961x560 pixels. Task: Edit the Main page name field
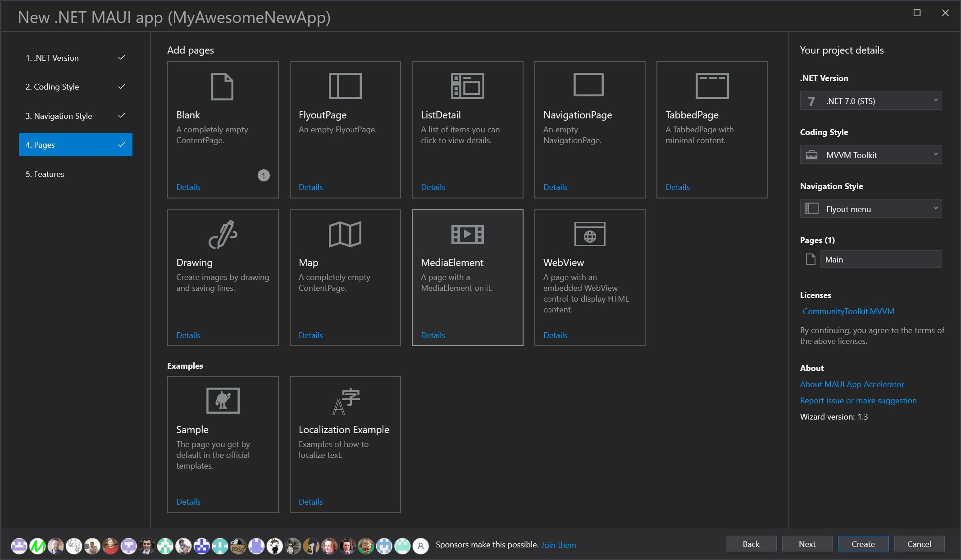880,259
